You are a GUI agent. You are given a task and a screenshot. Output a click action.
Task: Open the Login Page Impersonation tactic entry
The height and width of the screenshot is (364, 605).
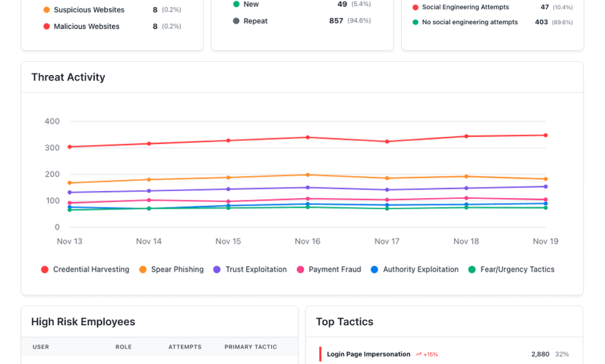point(368,354)
